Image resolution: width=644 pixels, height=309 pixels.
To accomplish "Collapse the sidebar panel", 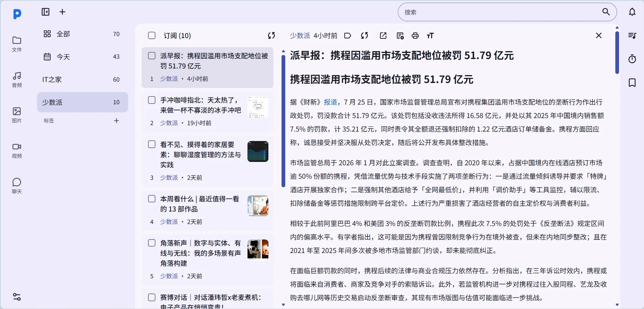I will pos(46,12).
